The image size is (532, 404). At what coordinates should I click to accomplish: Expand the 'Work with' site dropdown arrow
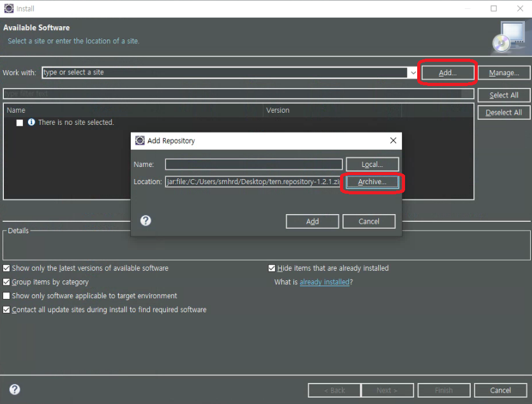(x=413, y=73)
